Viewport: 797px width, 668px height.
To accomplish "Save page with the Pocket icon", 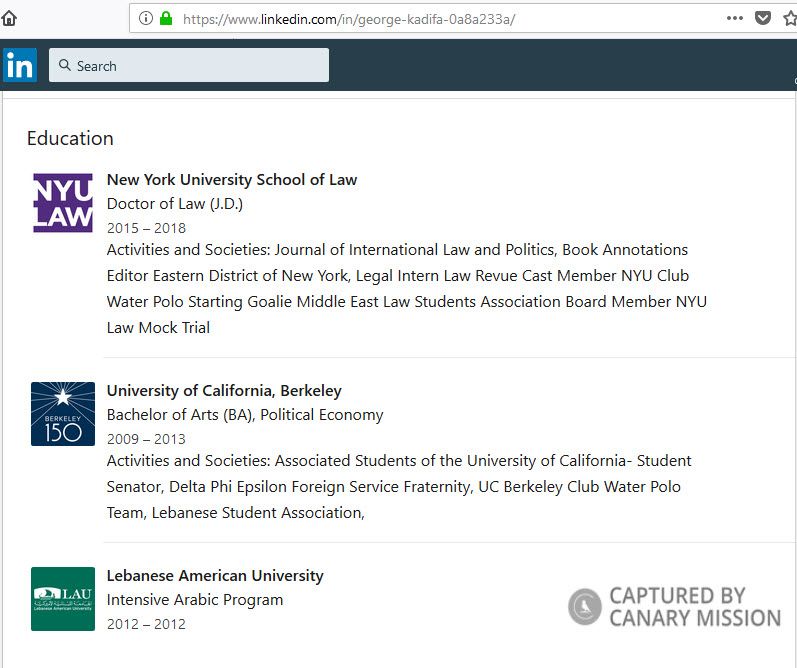I will tap(762, 18).
